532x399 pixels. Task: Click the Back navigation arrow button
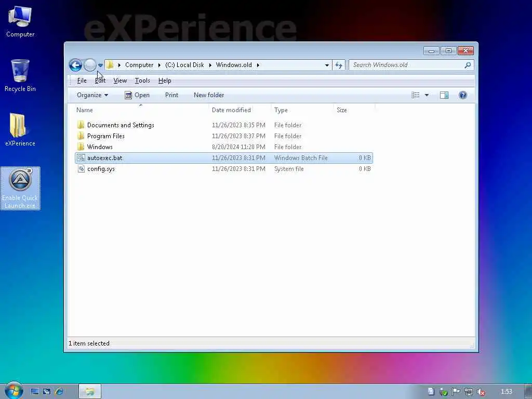(75, 65)
